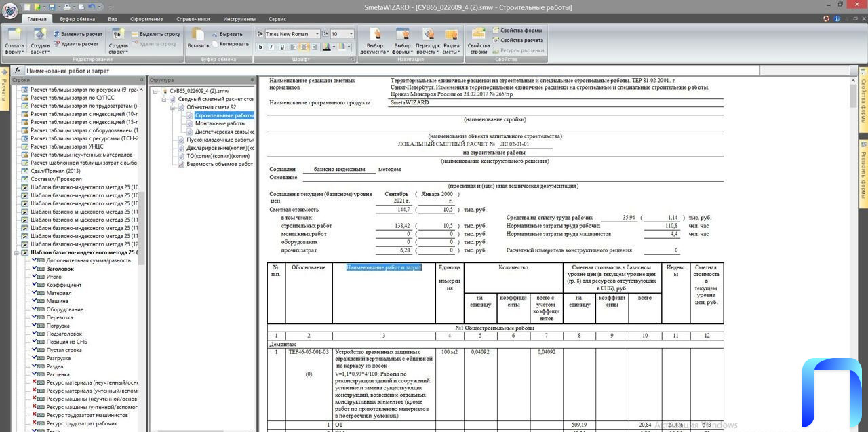The image size is (868, 432).
Task: Switch to the Справочники ribbon tab
Action: (x=193, y=19)
